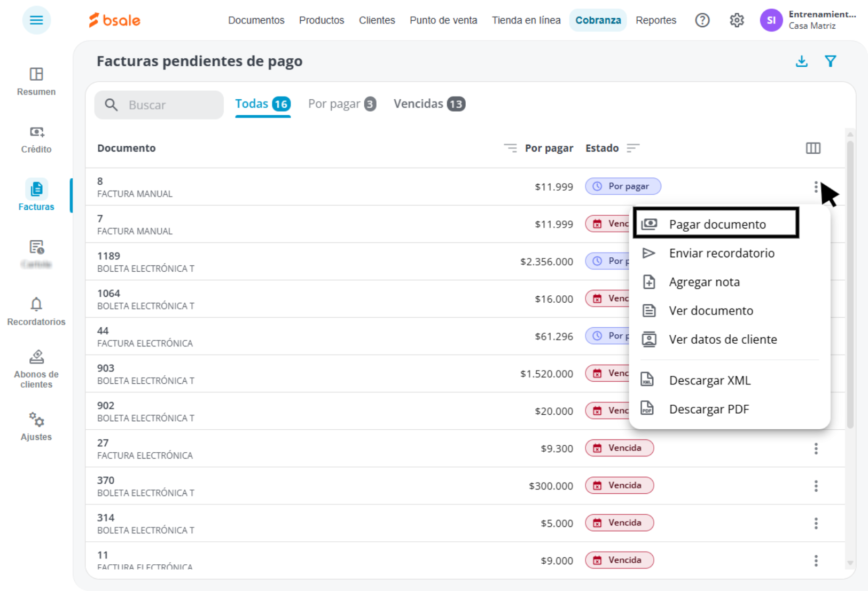Choose Ver documento from the menu
The image size is (868, 591).
[x=730, y=311]
